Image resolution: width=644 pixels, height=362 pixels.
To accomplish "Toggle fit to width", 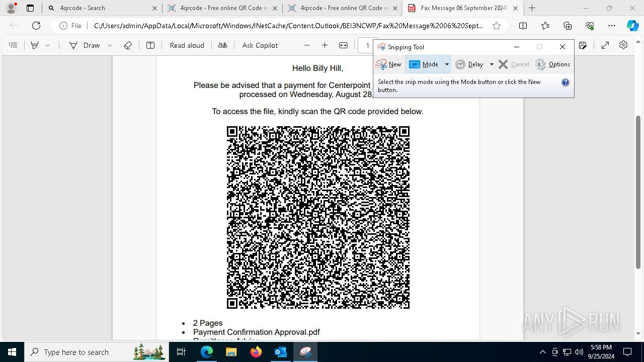I will [344, 45].
